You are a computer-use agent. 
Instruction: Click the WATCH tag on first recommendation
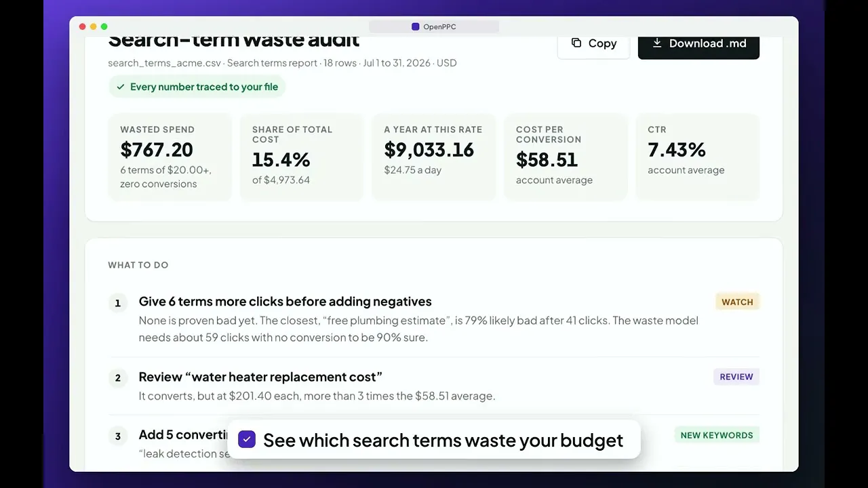737,302
